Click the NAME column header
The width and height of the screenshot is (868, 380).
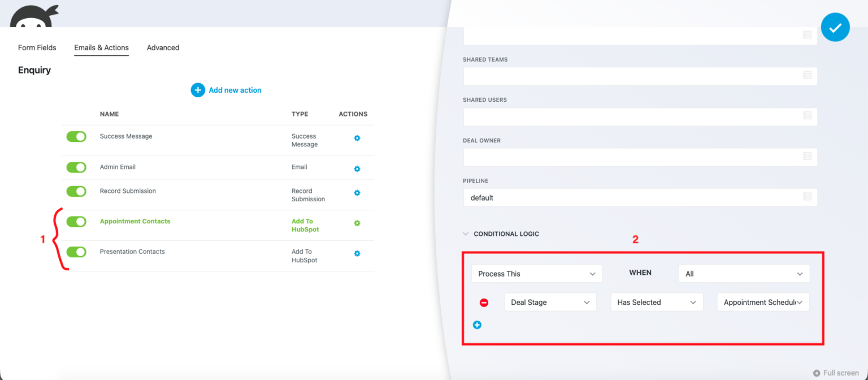click(x=110, y=114)
